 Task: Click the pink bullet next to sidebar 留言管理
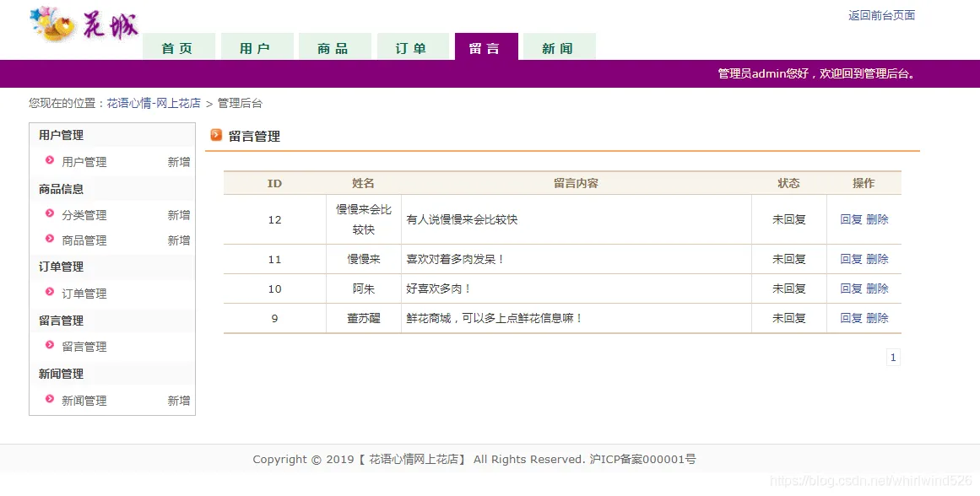(x=50, y=345)
